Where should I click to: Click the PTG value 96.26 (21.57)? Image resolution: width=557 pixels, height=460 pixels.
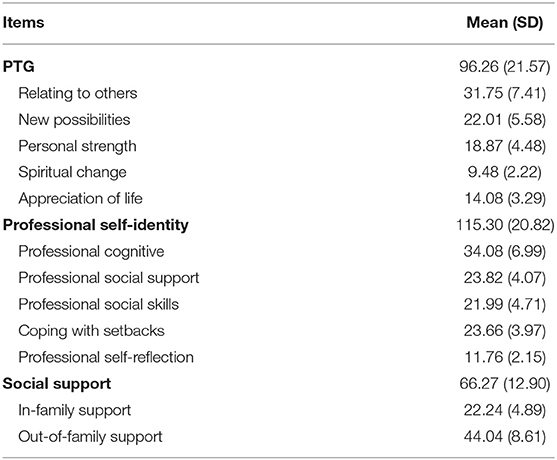pos(504,67)
